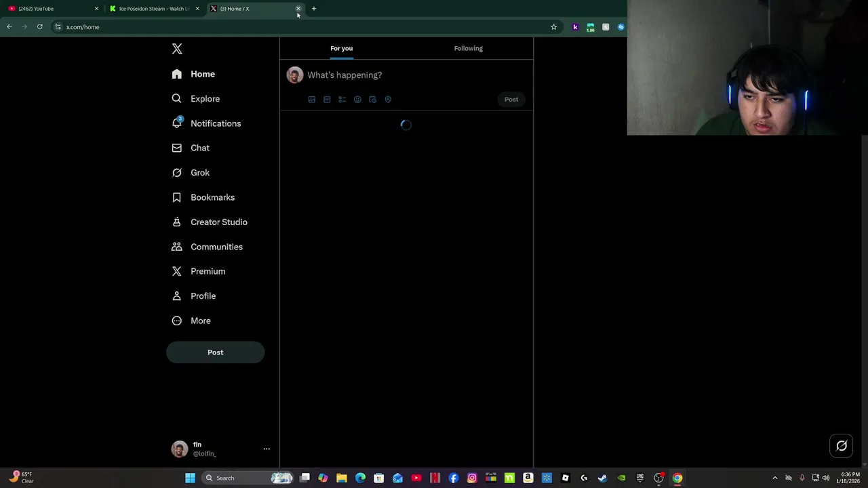Switch to the Following tab
The height and width of the screenshot is (488, 868).
click(469, 48)
